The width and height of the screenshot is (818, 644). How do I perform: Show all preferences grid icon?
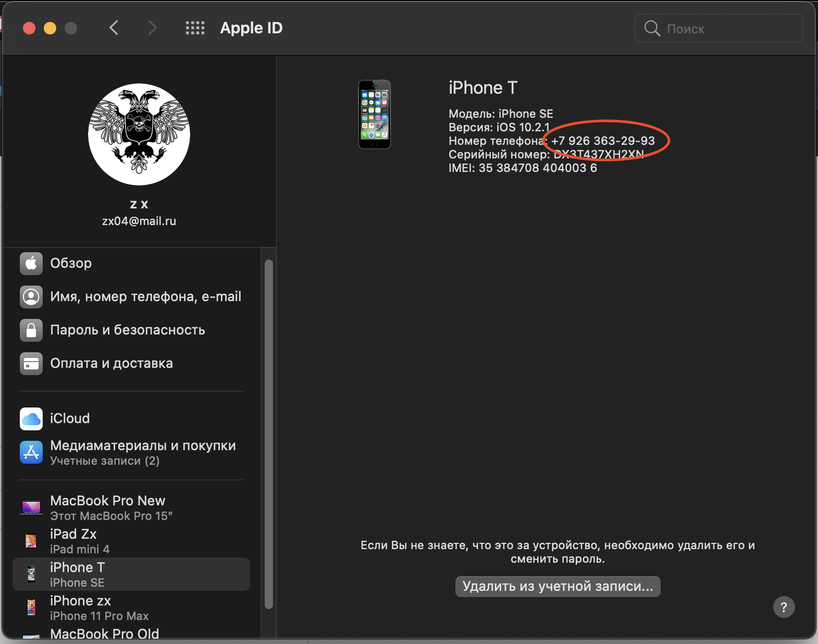(x=195, y=28)
